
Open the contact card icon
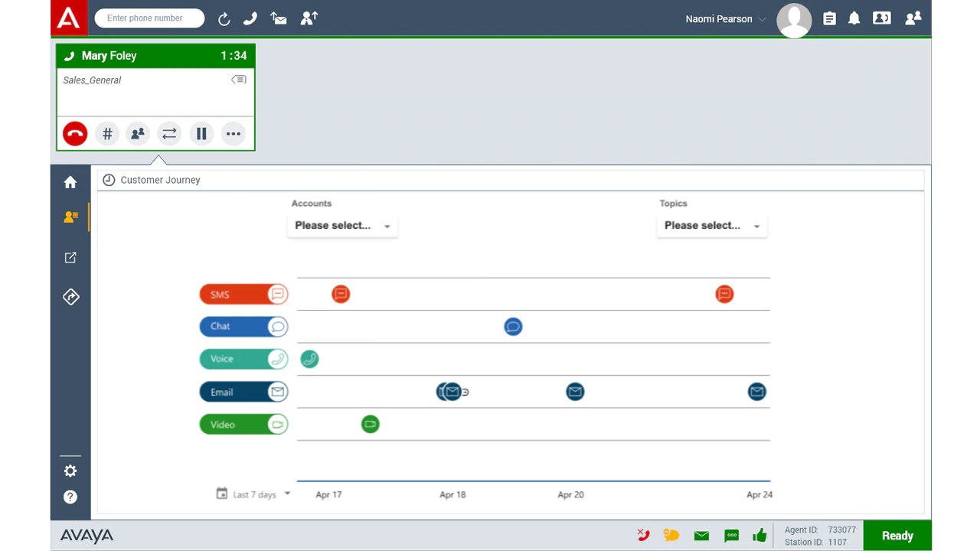882,18
